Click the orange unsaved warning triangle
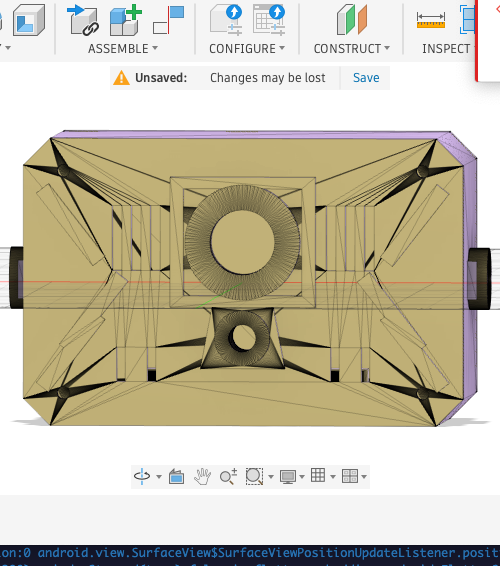Screen dimensions: 500x566 click(121, 78)
